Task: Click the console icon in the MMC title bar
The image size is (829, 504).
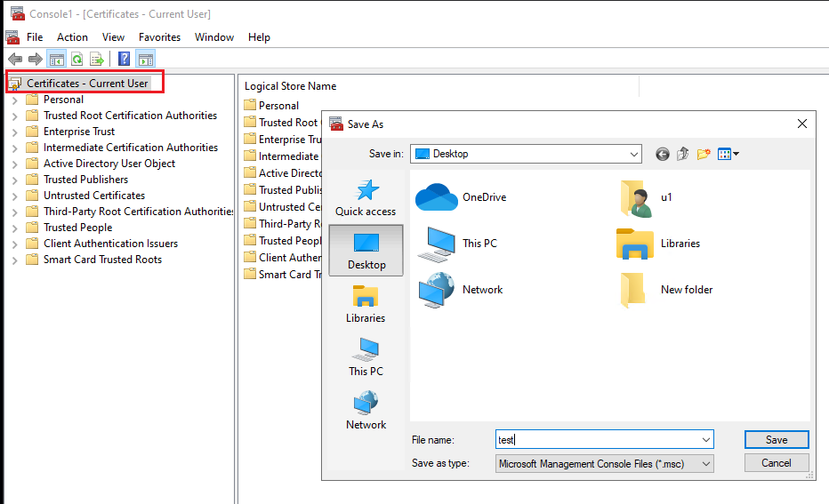Action: click(x=18, y=13)
